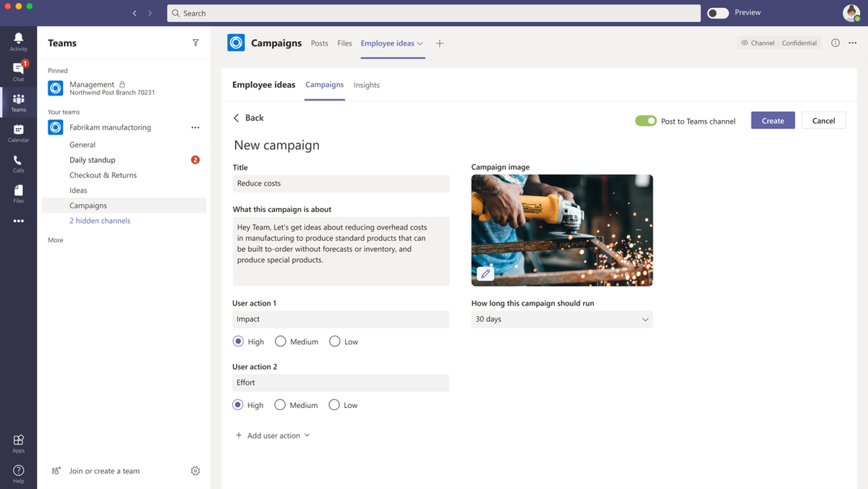Screen dimensions: 868x489
Task: Click inside the campaign Title field
Action: (x=341, y=183)
